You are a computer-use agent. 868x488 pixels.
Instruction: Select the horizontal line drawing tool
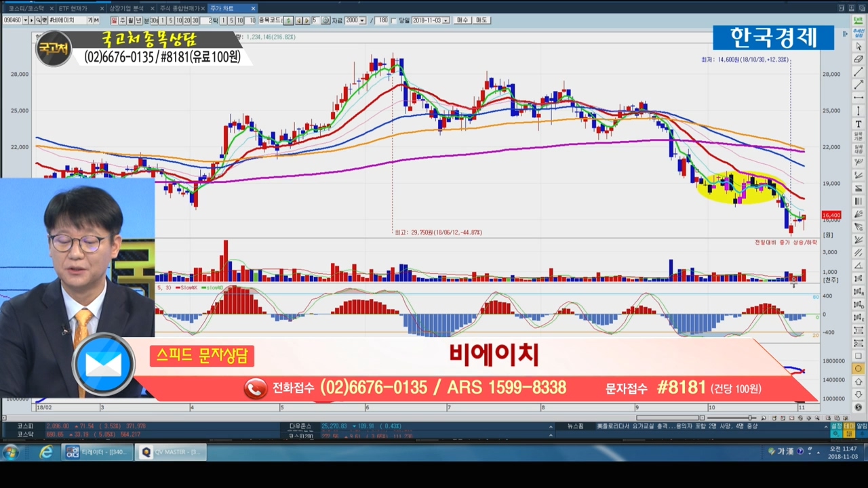tap(859, 98)
